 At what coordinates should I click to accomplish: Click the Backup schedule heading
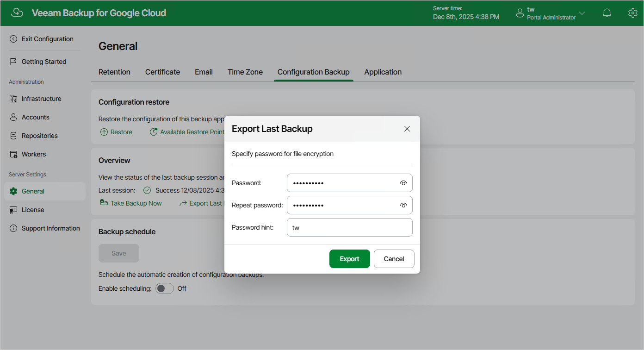[127, 231]
